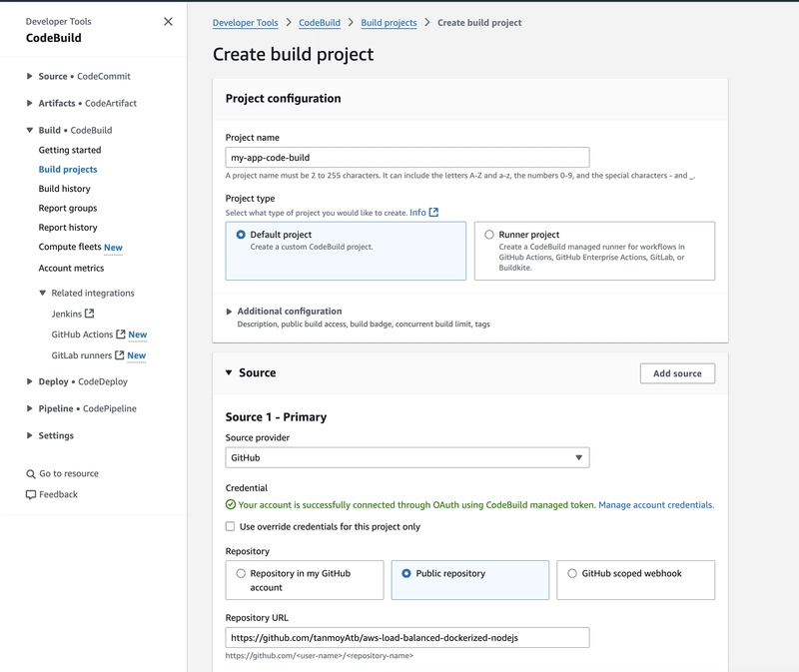This screenshot has height=672, width=799.
Task: Open Build history page
Action: coord(64,189)
